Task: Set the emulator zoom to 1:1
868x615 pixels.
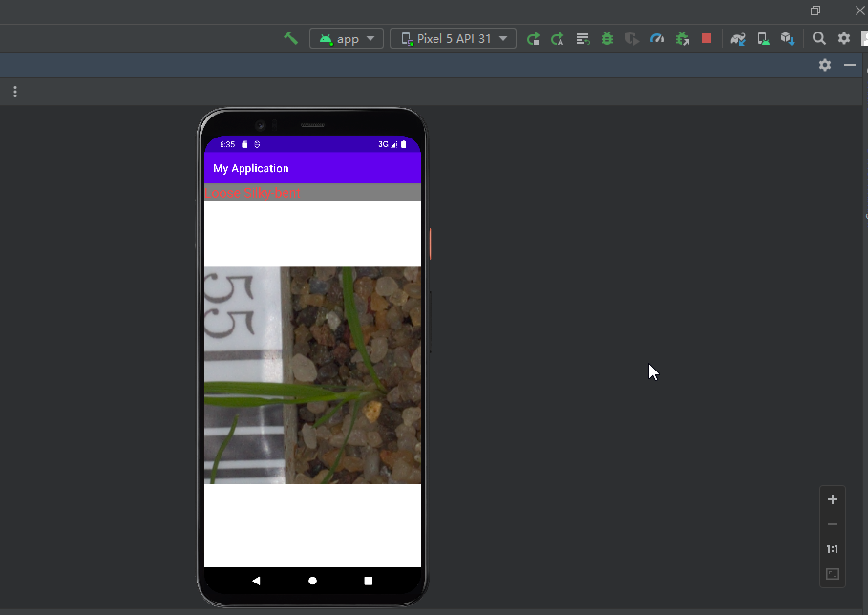Action: [832, 549]
